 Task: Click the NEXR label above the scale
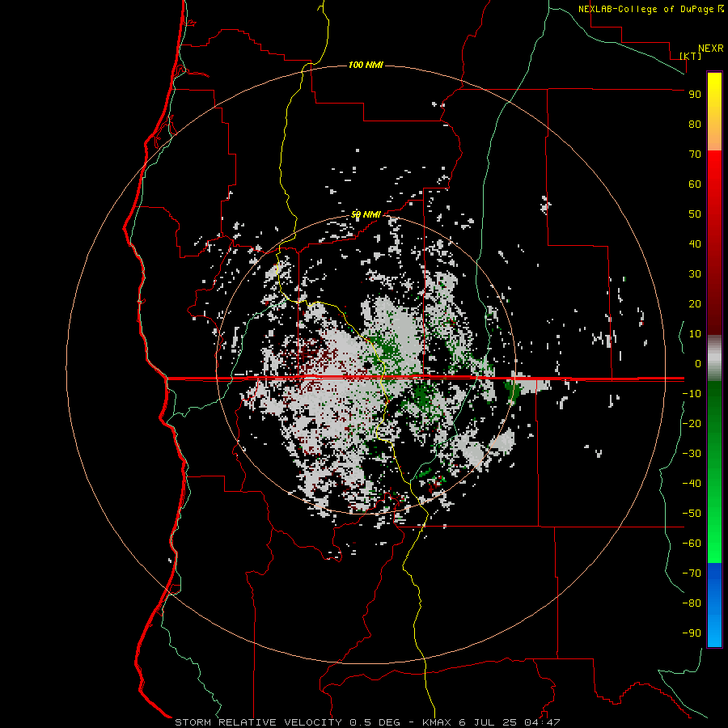pyautogui.click(x=711, y=49)
